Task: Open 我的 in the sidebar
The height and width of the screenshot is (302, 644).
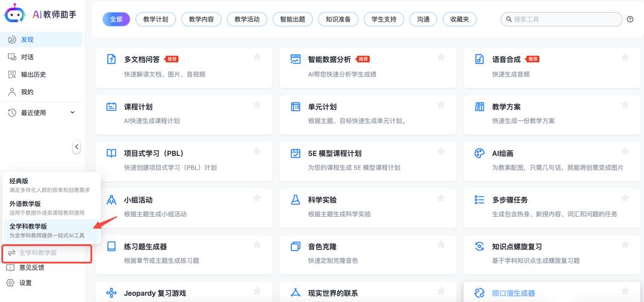Action: click(42, 92)
